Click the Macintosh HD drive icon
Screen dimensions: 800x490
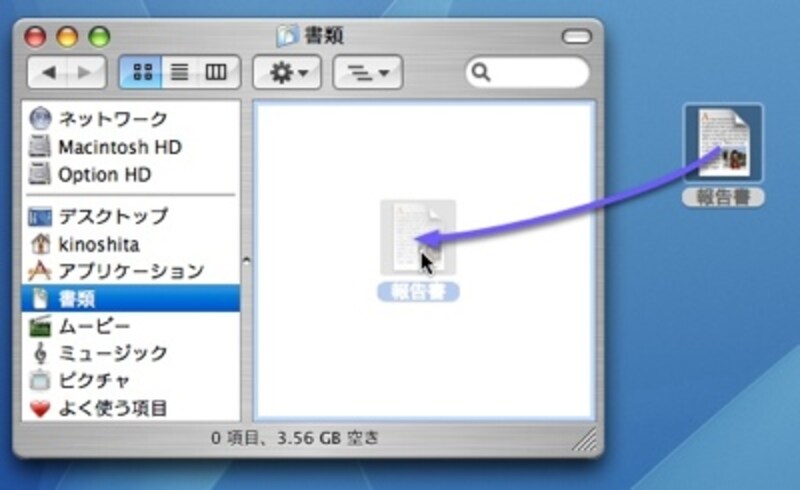[40, 147]
